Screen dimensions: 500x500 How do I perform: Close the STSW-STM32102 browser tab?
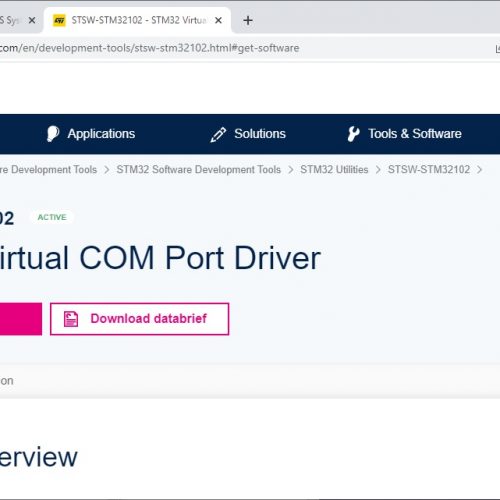218,20
